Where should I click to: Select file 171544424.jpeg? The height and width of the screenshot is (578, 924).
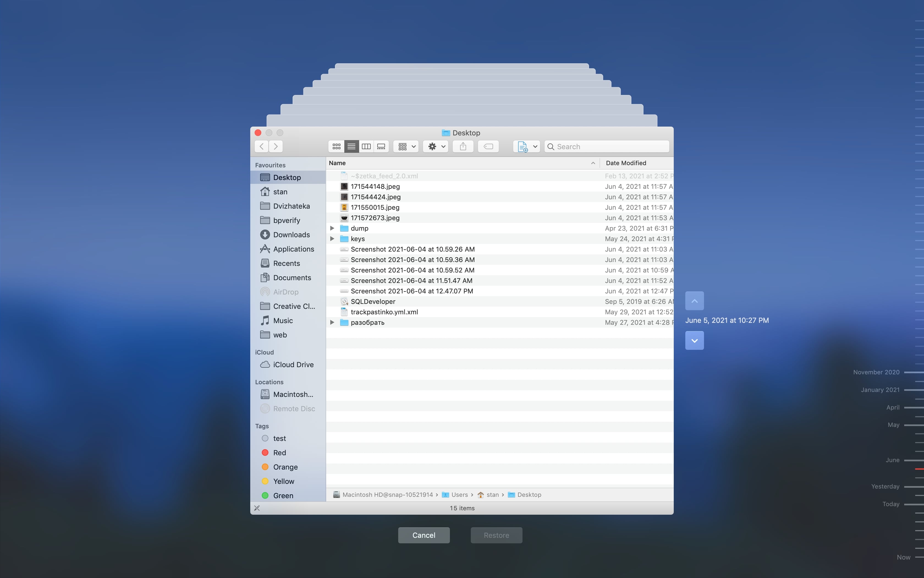tap(500, 197)
